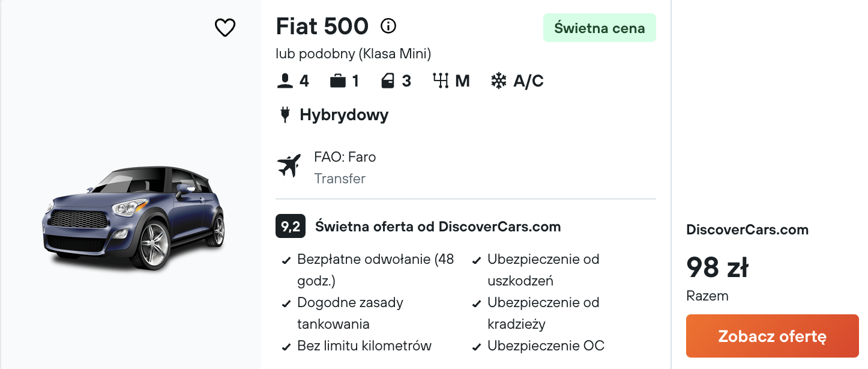Click the manual gearbox icon
Image resolution: width=868 pixels, height=369 pixels.
click(x=441, y=81)
